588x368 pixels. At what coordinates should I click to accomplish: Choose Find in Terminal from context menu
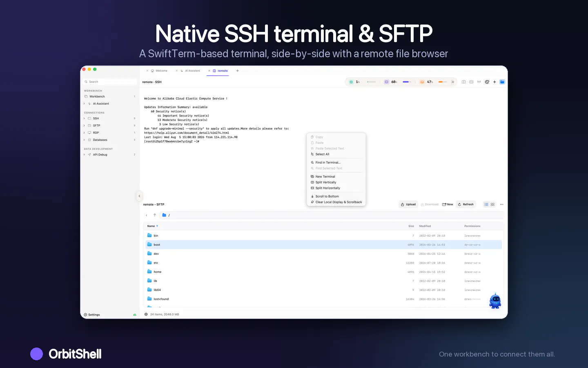click(336, 162)
